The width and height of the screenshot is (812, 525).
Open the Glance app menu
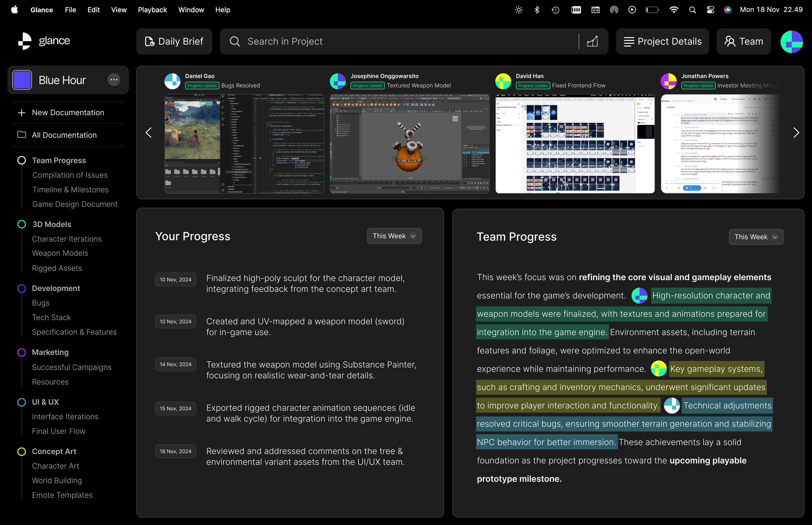point(42,10)
